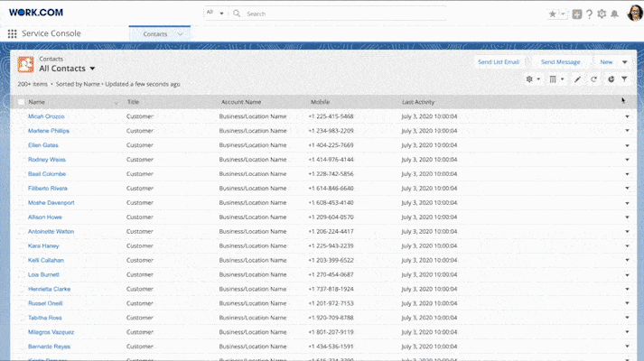The width and height of the screenshot is (644, 361).
Task: Expand the Contacts tab chevron menu
Action: click(x=180, y=34)
